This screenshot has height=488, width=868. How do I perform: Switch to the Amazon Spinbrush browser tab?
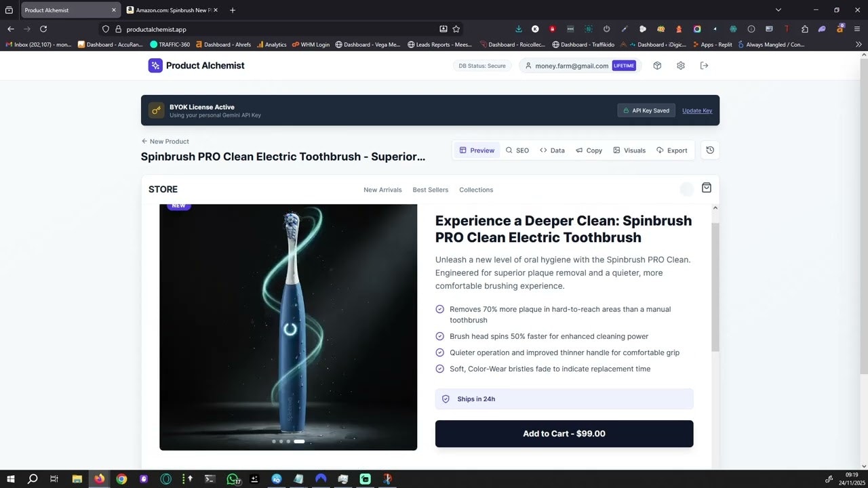172,10
